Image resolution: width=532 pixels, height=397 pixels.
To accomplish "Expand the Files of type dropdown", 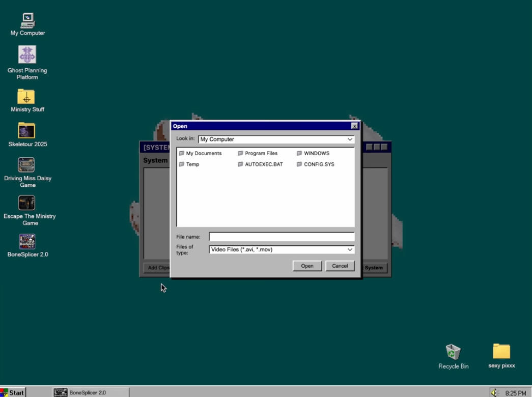I will coord(350,249).
